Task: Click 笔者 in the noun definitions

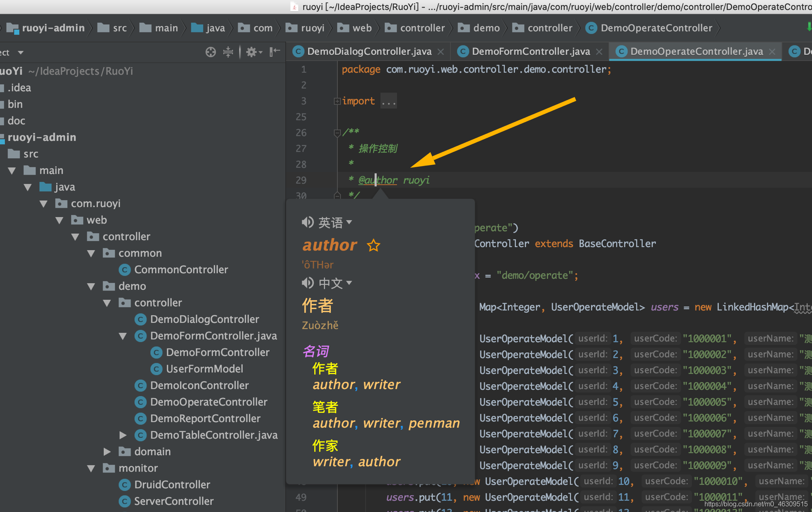Action: click(x=325, y=407)
